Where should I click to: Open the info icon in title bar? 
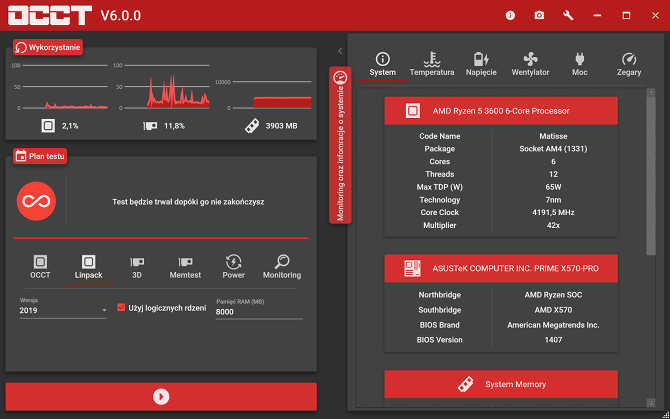click(510, 16)
